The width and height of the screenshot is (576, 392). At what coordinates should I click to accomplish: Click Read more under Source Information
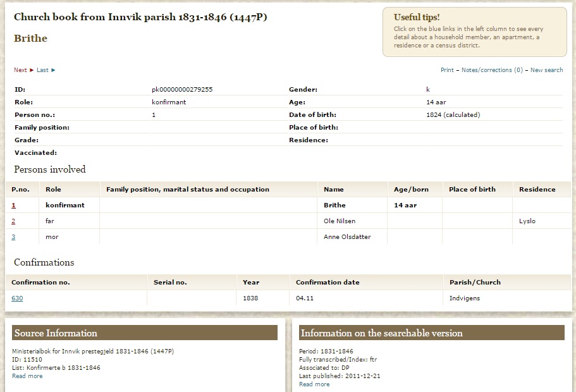pos(27,376)
